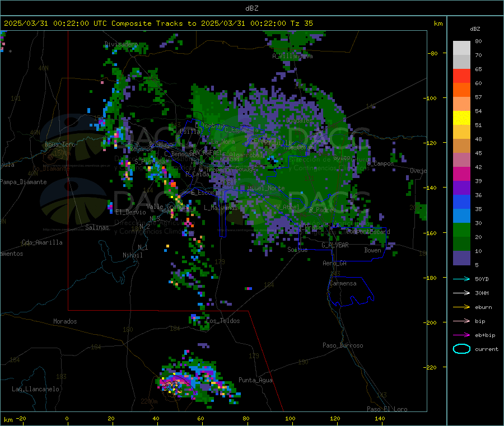Click the 'Divisadero' map label
This screenshot has height=426, width=504.
121,44
